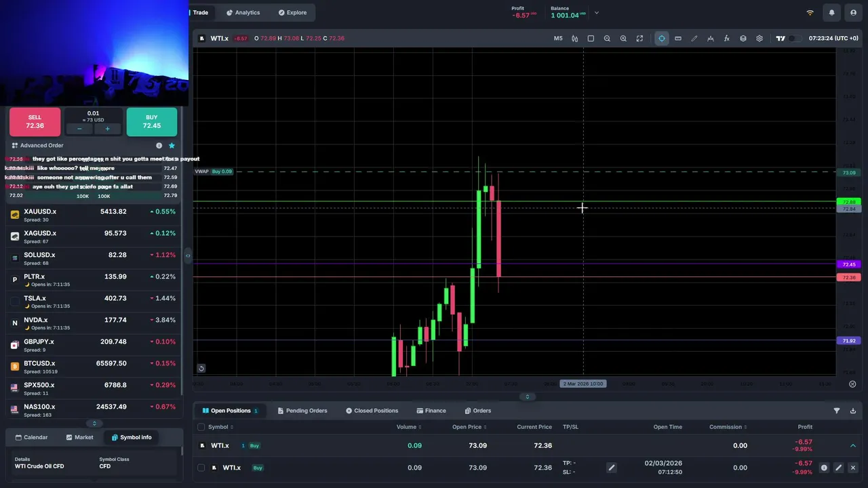Image resolution: width=868 pixels, height=488 pixels.
Task: Zoom in the chart
Action: 623,39
